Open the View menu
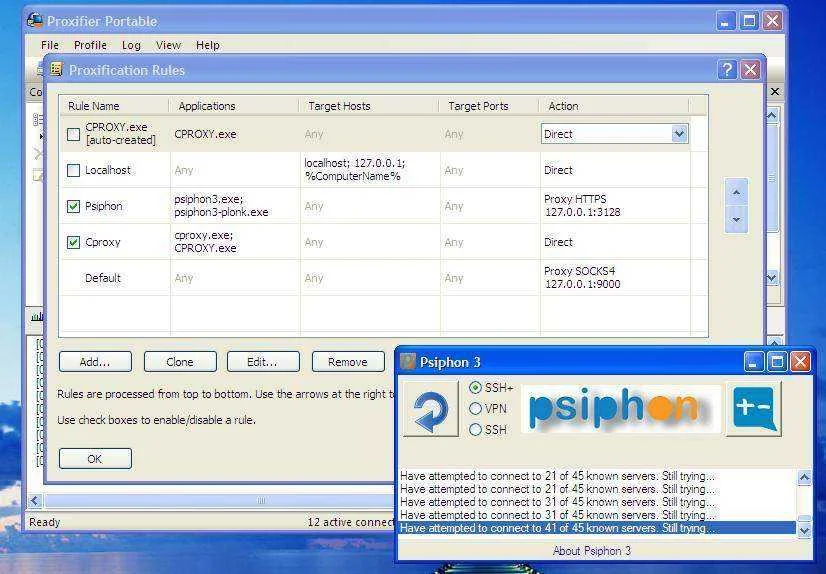This screenshot has height=574, width=826. click(168, 45)
